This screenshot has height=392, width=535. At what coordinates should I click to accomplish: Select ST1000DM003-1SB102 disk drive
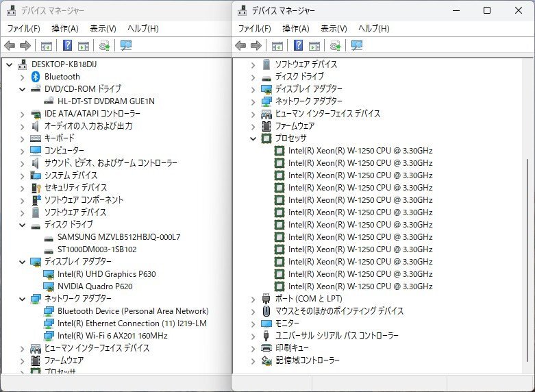pyautogui.click(x=97, y=249)
